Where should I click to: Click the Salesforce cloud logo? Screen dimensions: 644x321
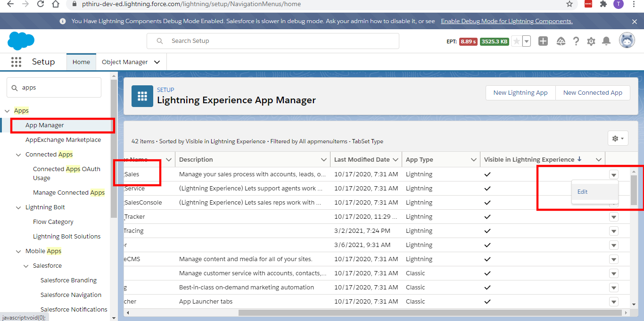[x=21, y=41]
